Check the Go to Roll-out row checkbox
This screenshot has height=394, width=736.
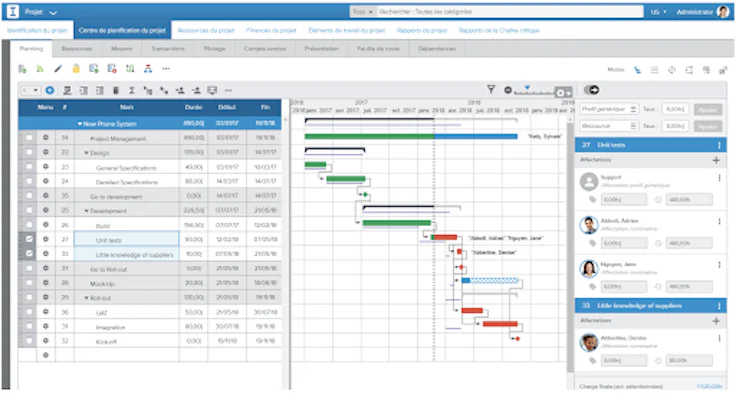pyautogui.click(x=29, y=268)
